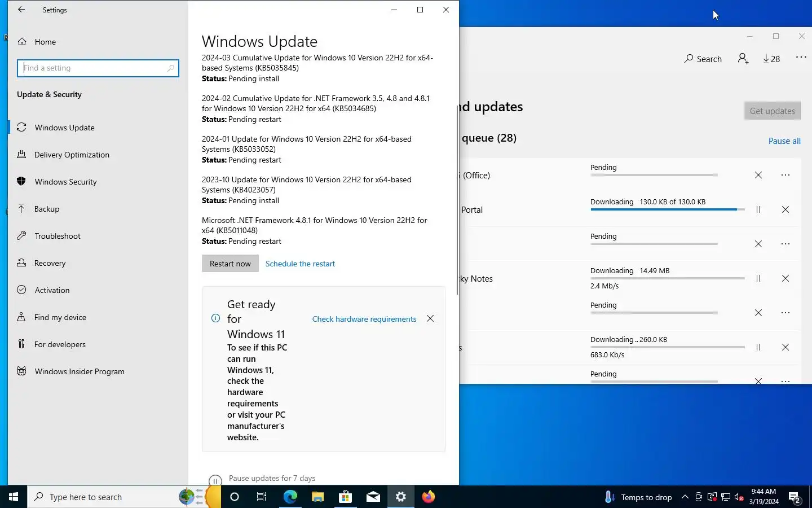
Task: Cancel pending item below Sticky Notes row
Action: tap(758, 313)
